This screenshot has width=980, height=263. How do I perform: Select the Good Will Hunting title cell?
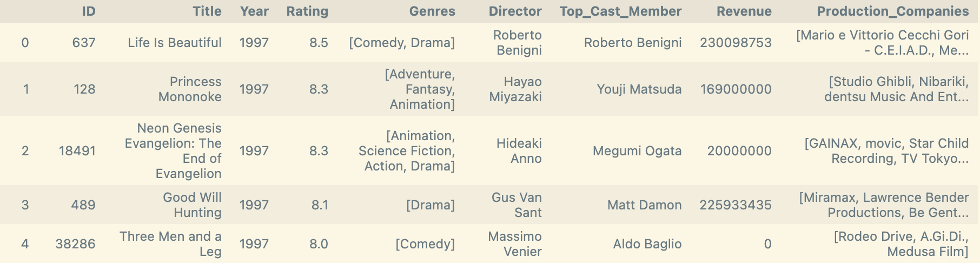(x=192, y=205)
